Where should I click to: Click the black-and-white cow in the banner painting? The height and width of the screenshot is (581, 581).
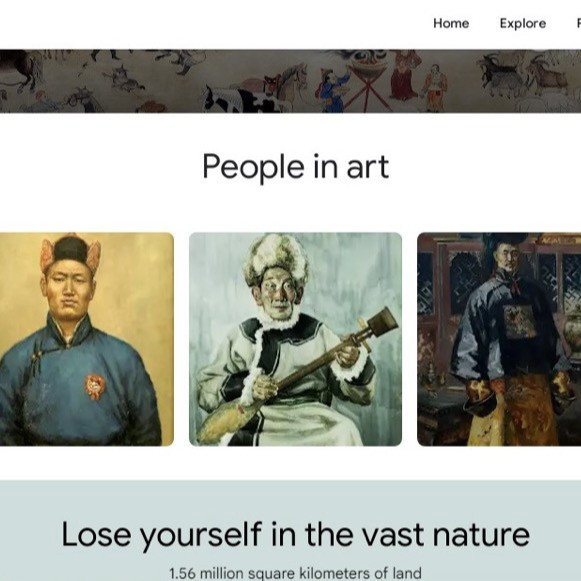(x=239, y=99)
